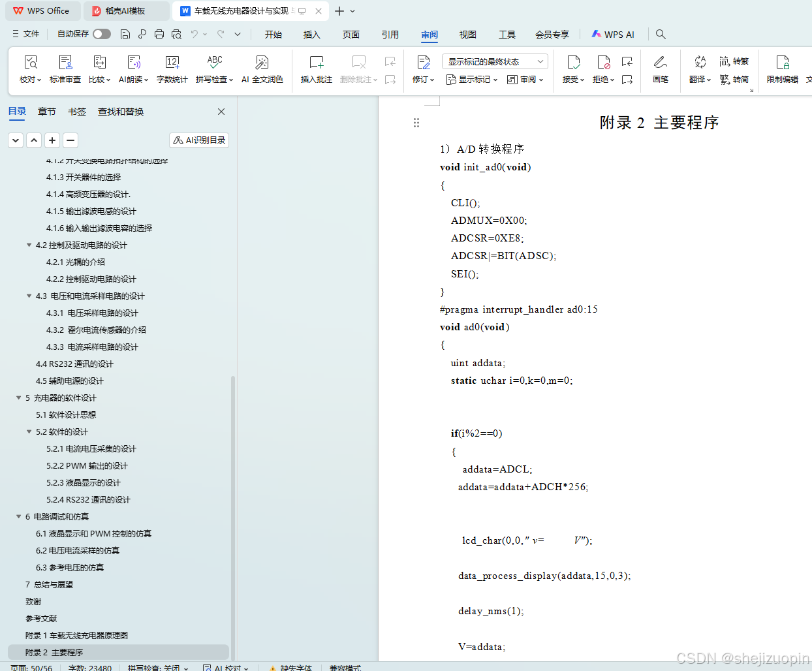Collapse the 5 充电器的软件设计 outline section

pyautogui.click(x=18, y=398)
